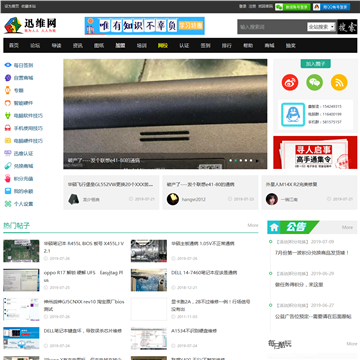360x360 pixels.
Task: Click the 智能硬件 sidebar icon
Action: [x=8, y=103]
